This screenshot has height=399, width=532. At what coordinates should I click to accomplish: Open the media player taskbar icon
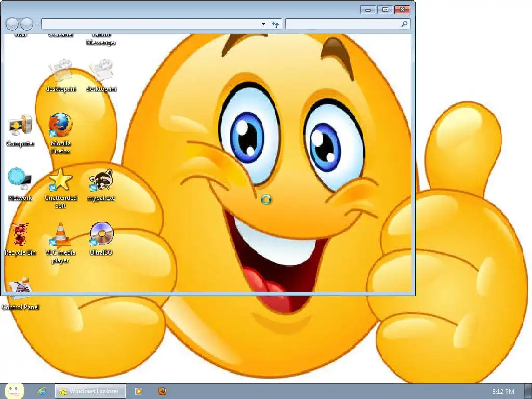click(138, 391)
